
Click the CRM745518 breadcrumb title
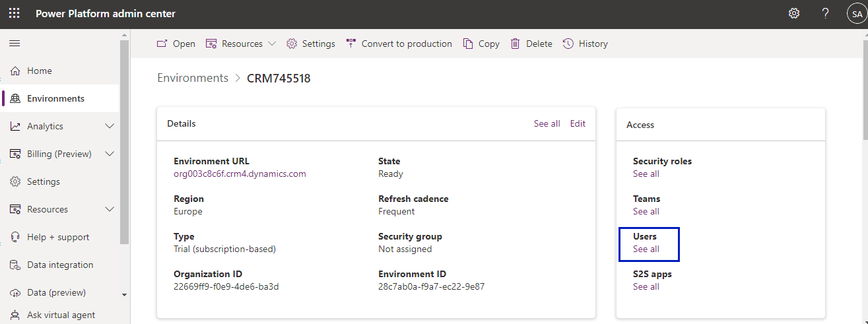tap(279, 78)
